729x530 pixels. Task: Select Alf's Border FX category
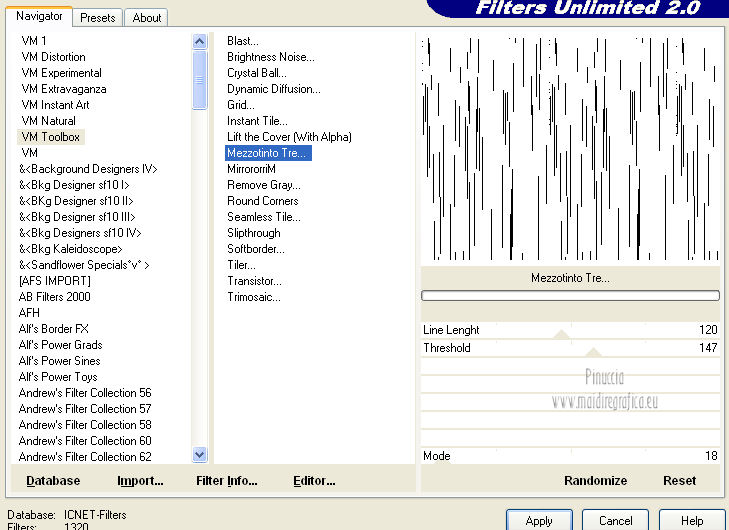(53, 329)
